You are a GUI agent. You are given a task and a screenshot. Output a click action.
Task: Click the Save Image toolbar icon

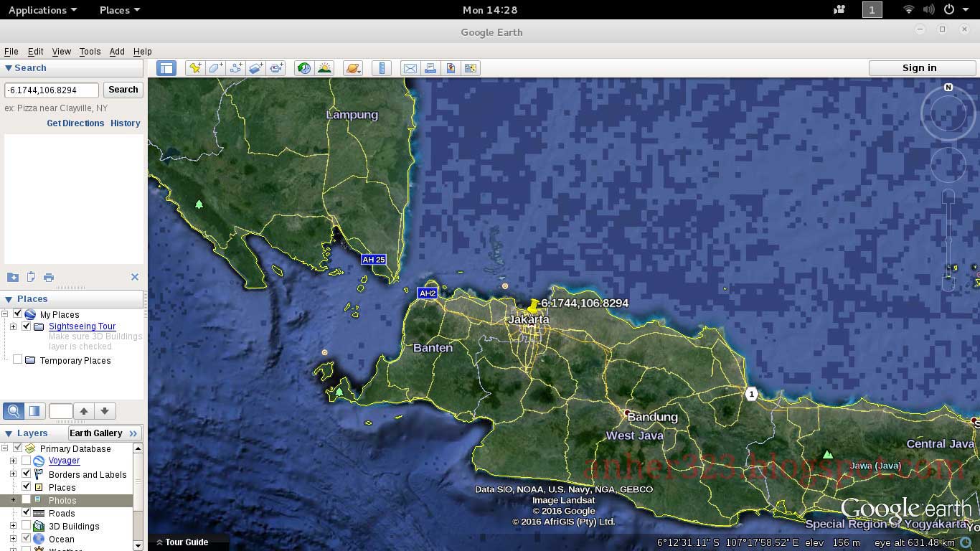451,68
